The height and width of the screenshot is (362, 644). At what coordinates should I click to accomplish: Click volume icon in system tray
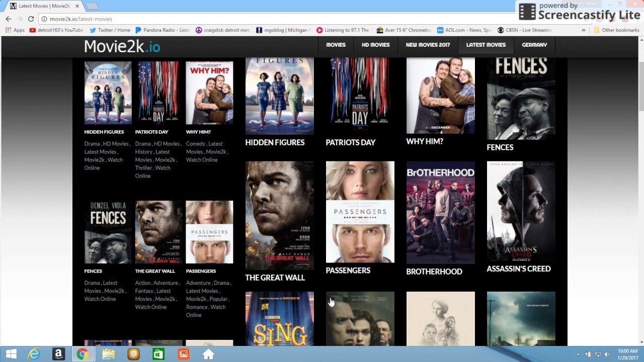pos(607,354)
